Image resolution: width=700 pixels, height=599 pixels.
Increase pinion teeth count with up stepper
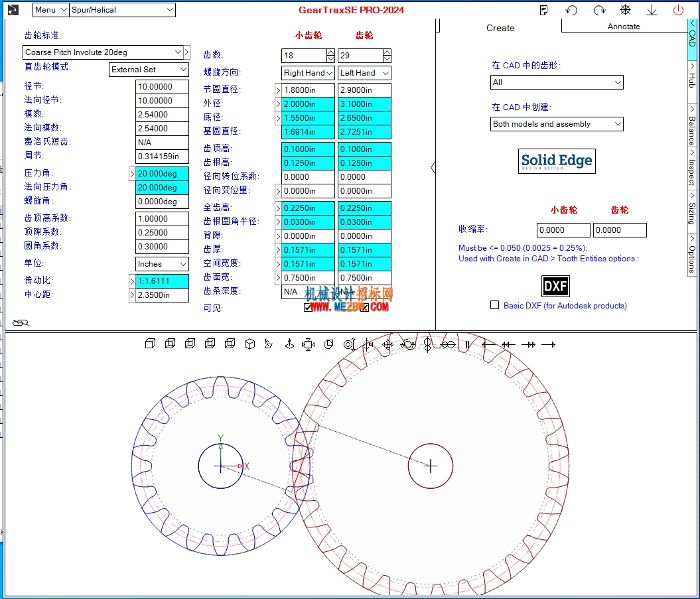(x=330, y=52)
